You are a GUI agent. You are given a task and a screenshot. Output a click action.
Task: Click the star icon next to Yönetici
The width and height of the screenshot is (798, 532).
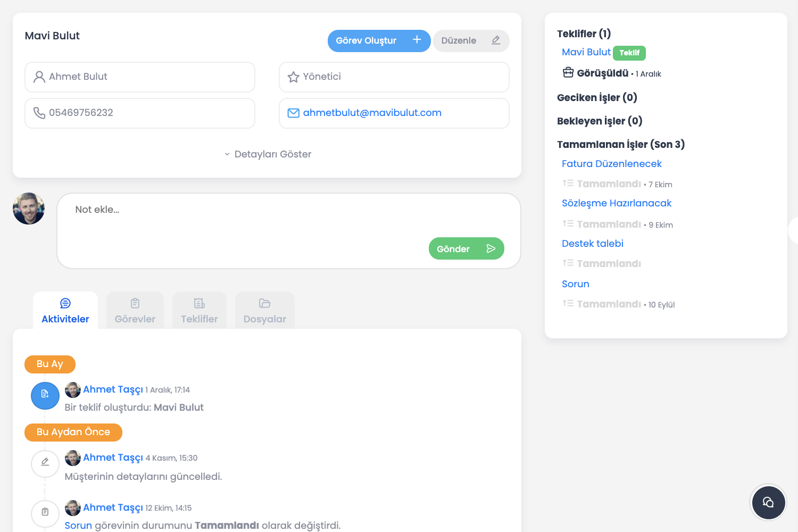[x=293, y=77]
